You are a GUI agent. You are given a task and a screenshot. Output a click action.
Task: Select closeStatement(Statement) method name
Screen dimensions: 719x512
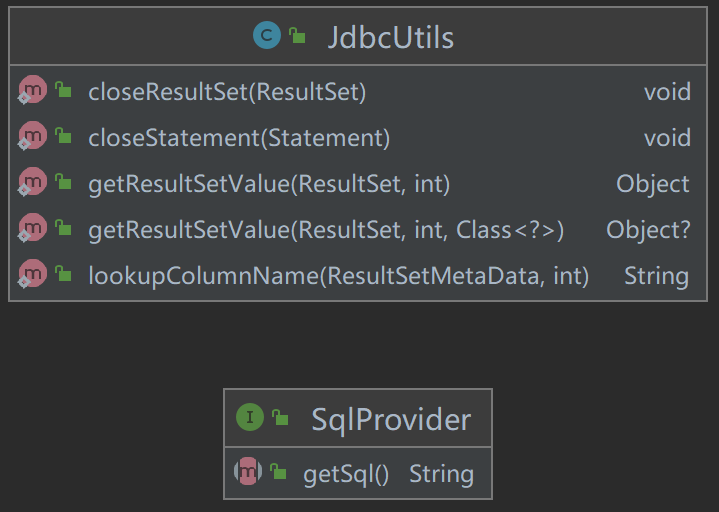click(x=239, y=138)
